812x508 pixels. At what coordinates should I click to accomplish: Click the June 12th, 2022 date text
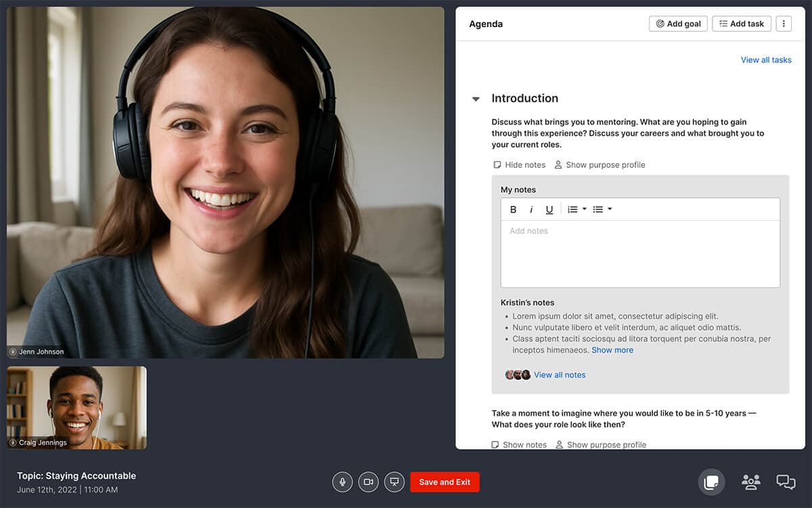46,490
